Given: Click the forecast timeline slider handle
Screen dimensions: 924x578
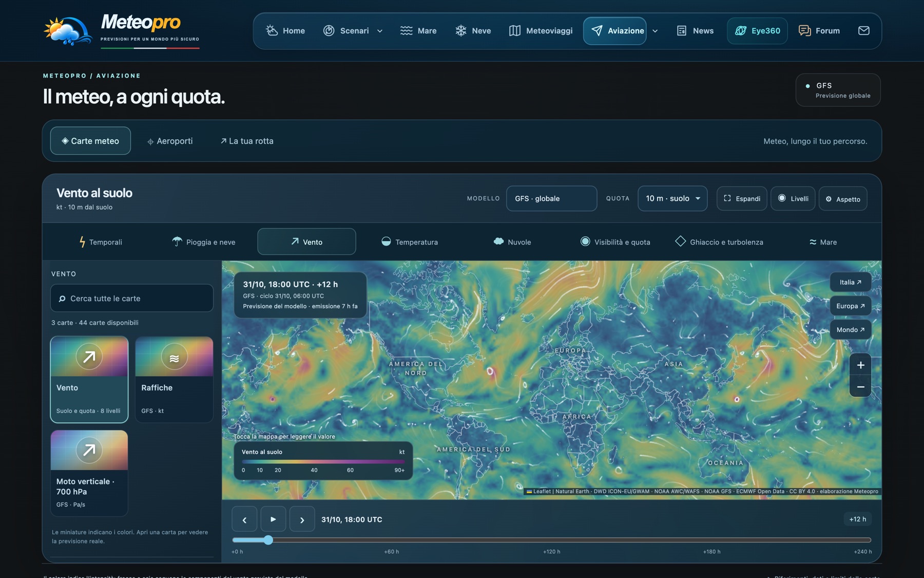Looking at the screenshot, I should point(268,540).
